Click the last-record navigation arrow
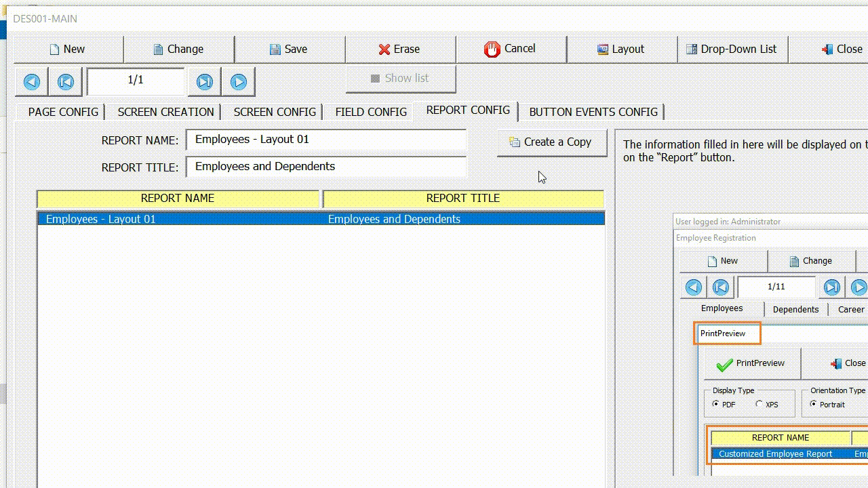Screen dimensions: 868x488 click(204, 81)
